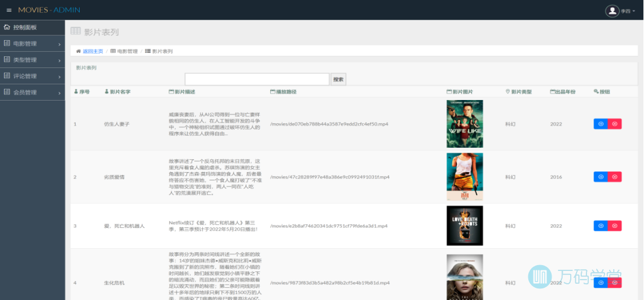Click the 影片图片 column header
The height and width of the screenshot is (300, 644).
pos(460,92)
